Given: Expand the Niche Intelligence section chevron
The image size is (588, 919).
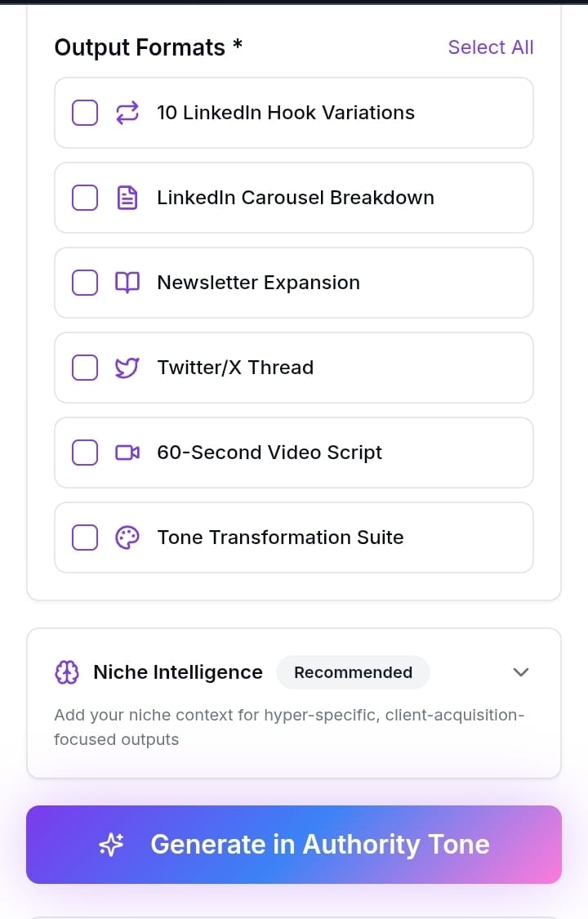Looking at the screenshot, I should [x=520, y=672].
